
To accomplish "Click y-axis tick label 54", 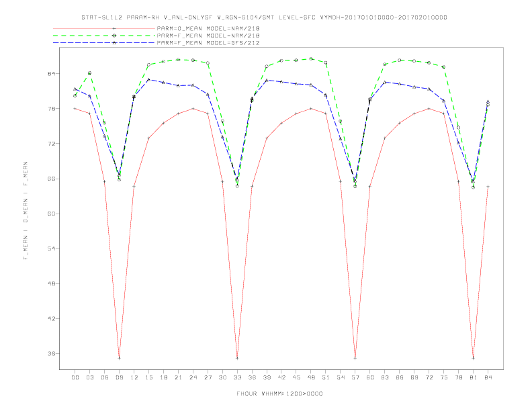I will [52, 248].
